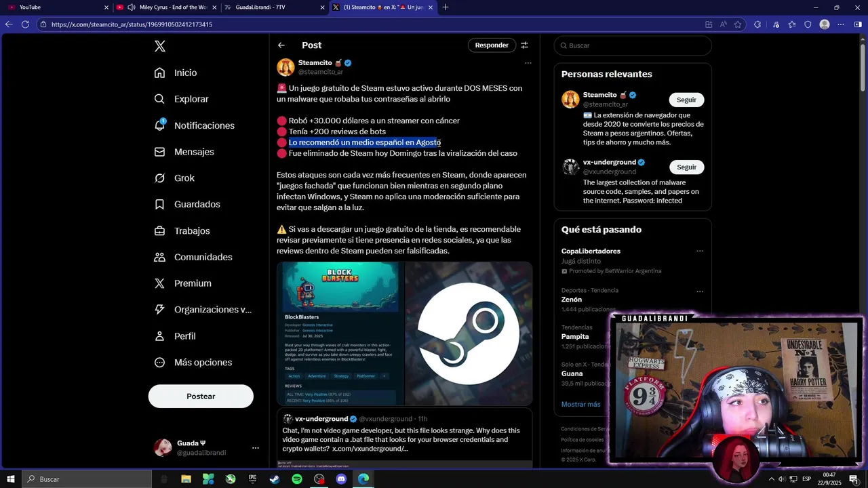The image size is (868, 488).
Task: Open Más opciones menu
Action: pyautogui.click(x=193, y=363)
